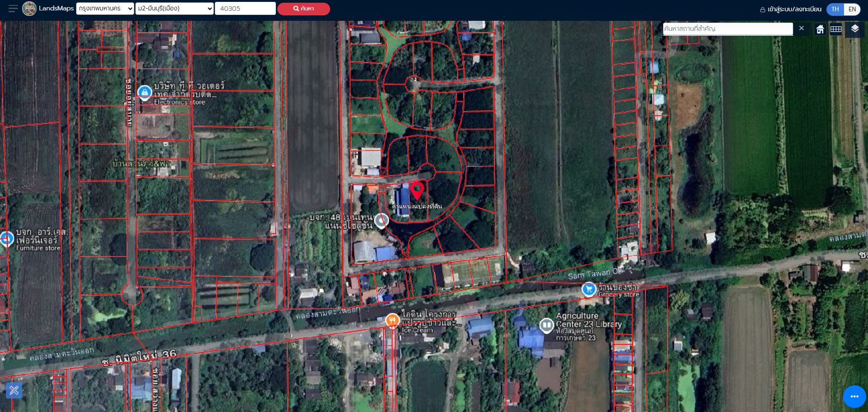Click the grocery store cart marker
Screen dimensions: 868x412
point(588,289)
